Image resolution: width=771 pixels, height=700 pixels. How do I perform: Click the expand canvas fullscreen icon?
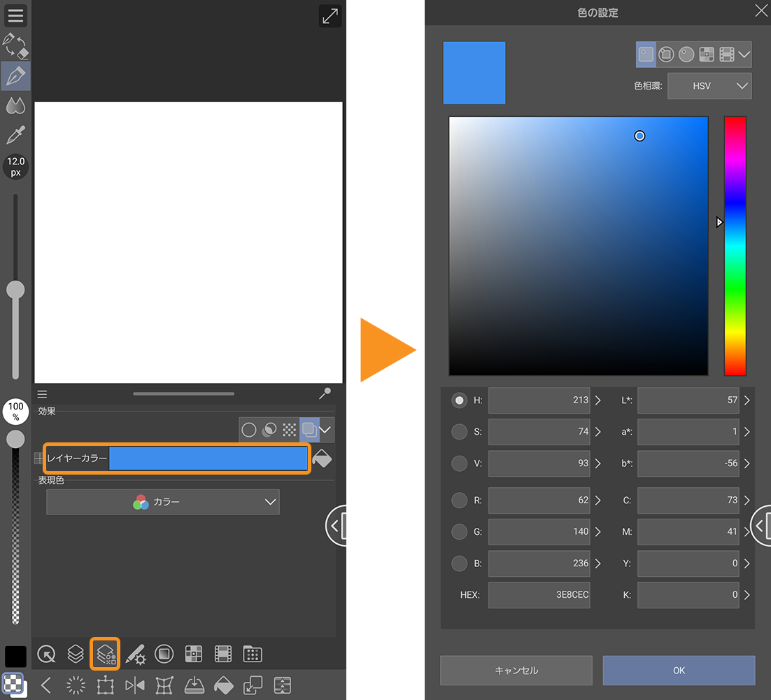(330, 16)
